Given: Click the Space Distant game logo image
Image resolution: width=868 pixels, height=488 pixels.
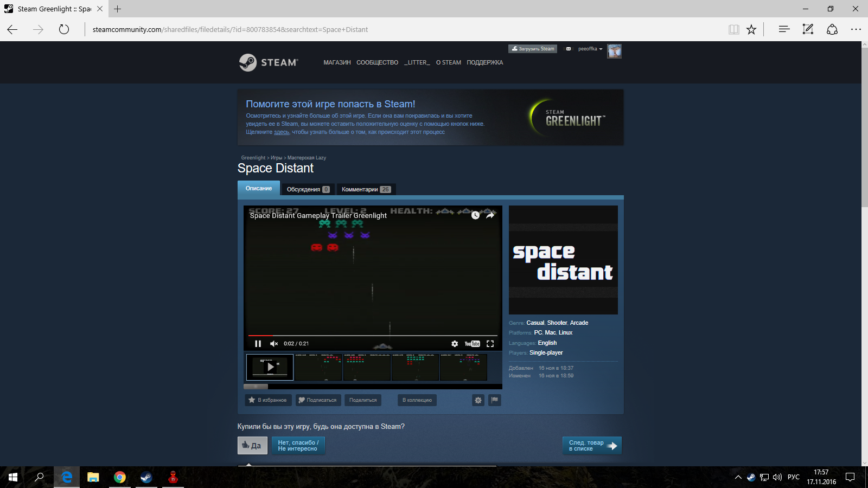Looking at the screenshot, I should click(x=563, y=260).
